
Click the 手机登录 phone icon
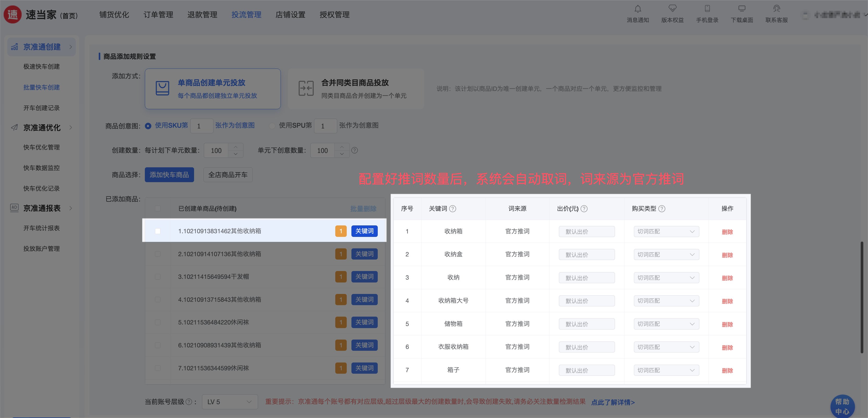pos(707,9)
